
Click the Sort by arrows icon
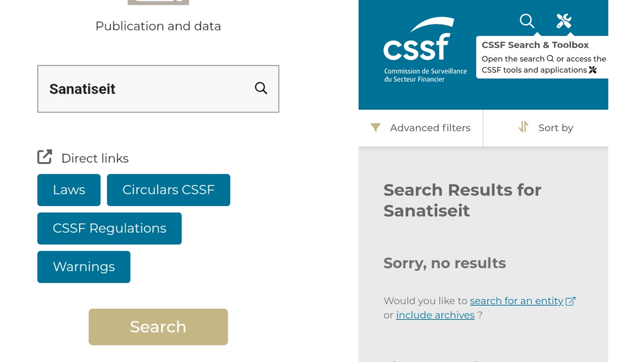pyautogui.click(x=523, y=127)
